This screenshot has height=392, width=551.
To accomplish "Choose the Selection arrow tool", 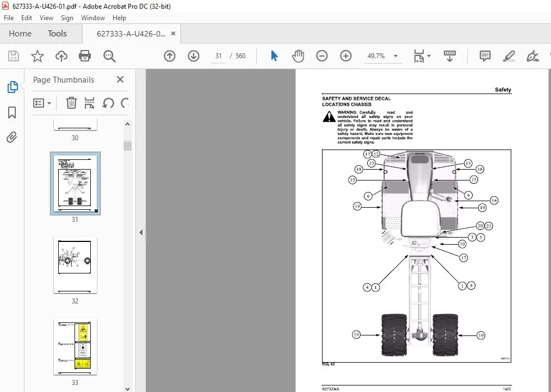I will pos(275,56).
